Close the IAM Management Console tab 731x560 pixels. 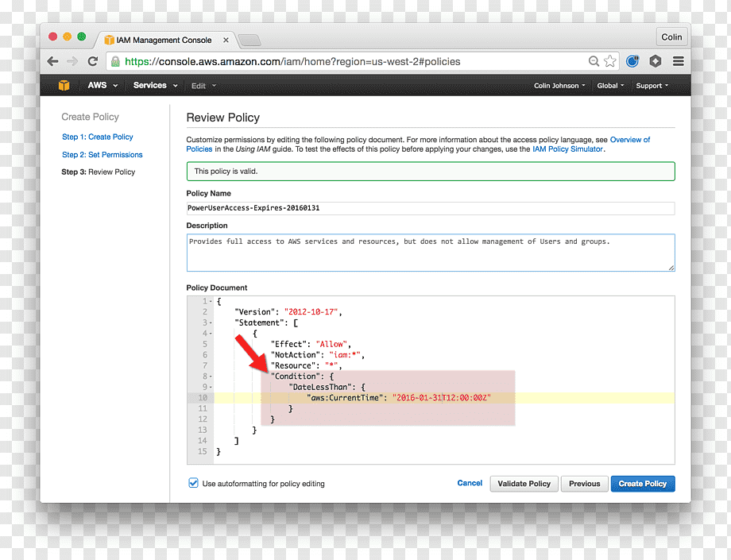tap(226, 40)
